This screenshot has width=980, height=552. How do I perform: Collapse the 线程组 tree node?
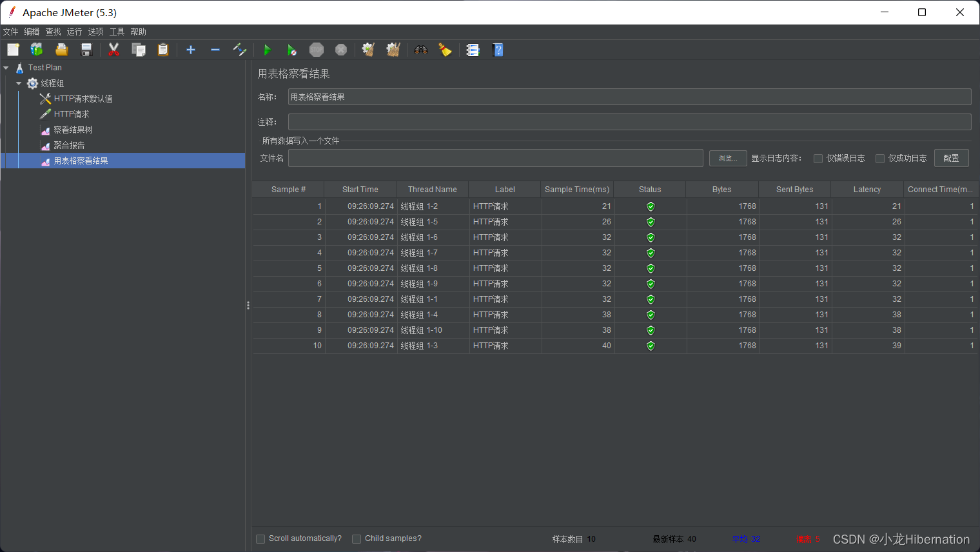[18, 83]
